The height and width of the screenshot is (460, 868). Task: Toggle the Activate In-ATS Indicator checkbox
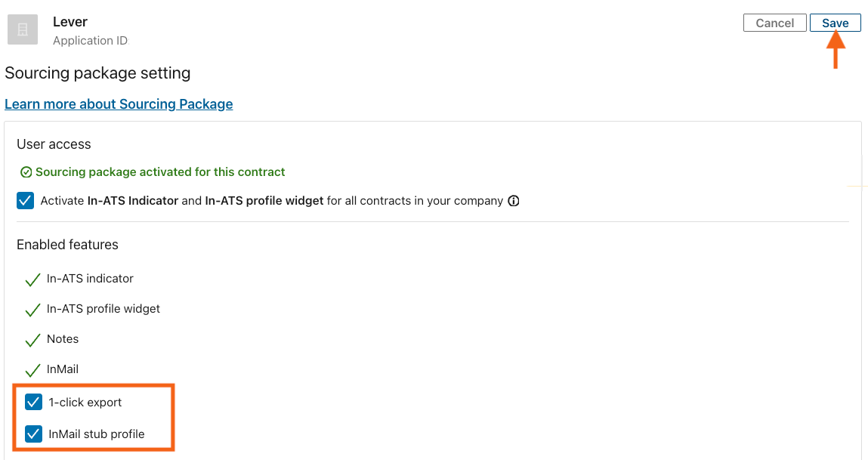[x=25, y=200]
